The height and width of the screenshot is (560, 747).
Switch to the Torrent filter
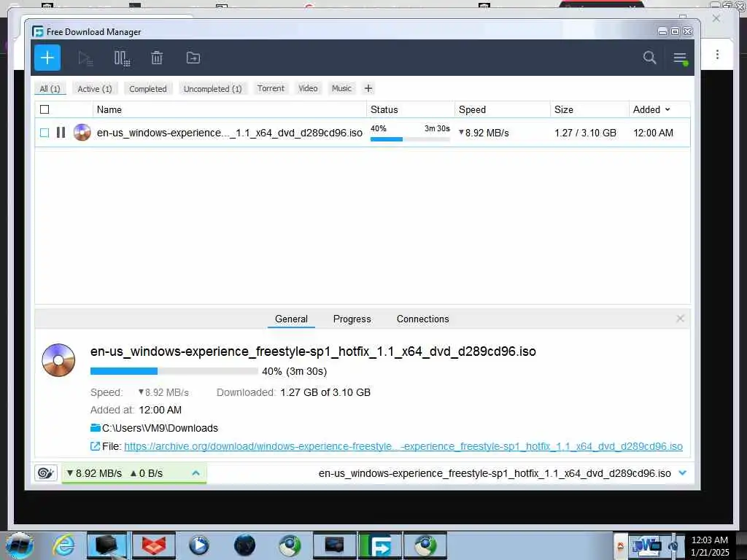pos(271,88)
